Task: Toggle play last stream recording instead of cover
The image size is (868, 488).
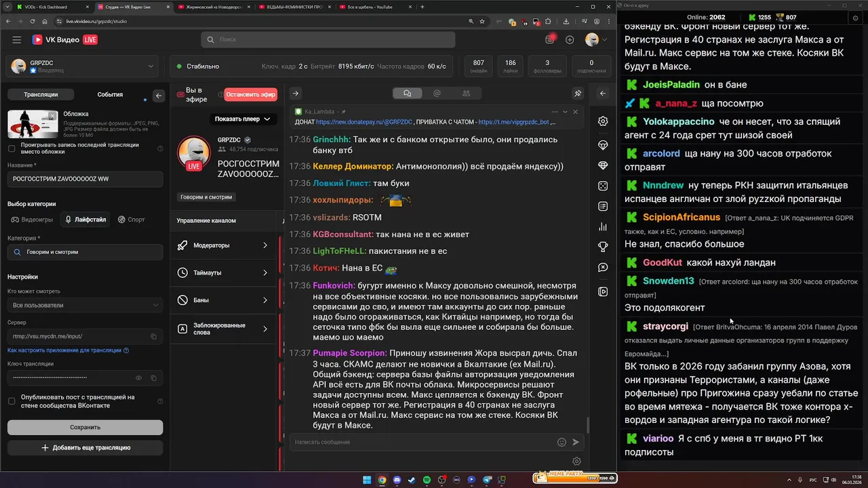Action: point(12,148)
